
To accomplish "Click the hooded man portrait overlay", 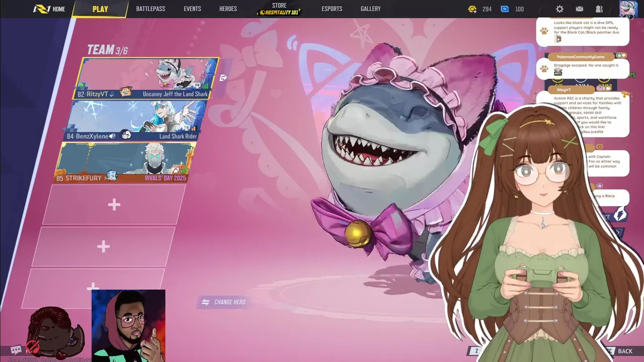I will (128, 325).
